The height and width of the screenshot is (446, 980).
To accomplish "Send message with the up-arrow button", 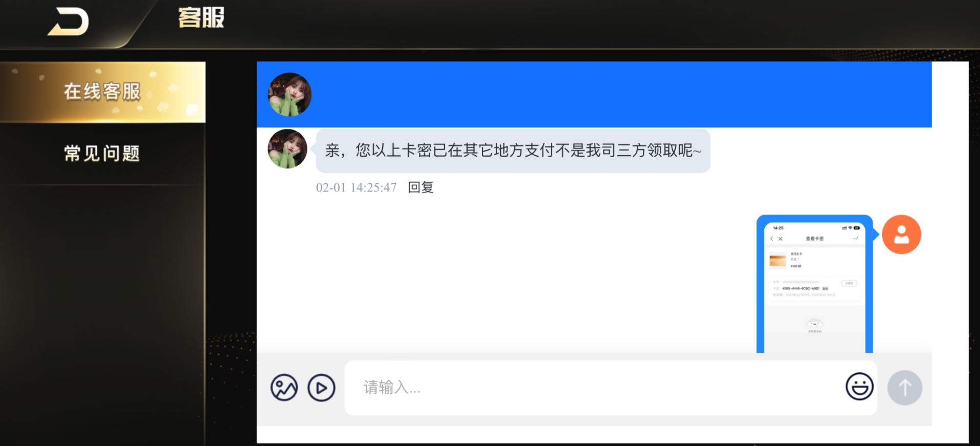I will [904, 388].
